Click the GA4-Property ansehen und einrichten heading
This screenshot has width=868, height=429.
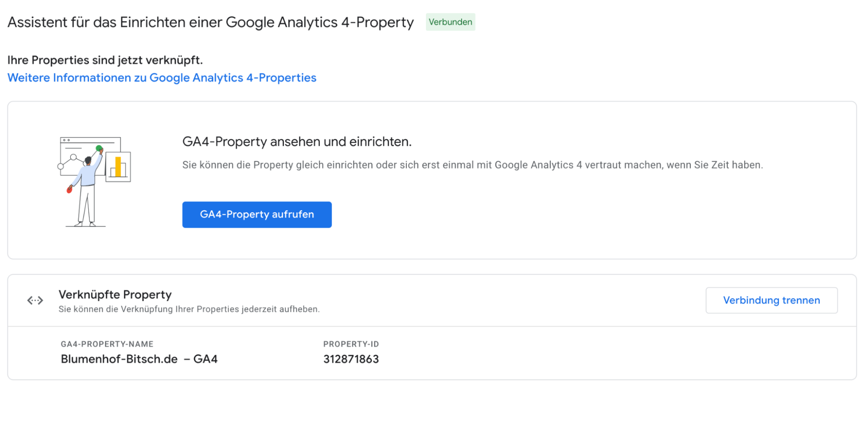[297, 142]
